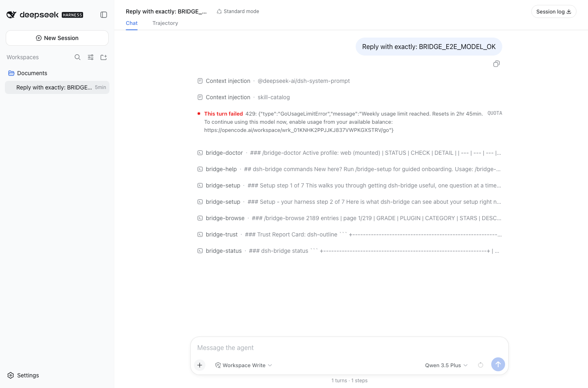Add a new workspace folder icon
This screenshot has height=388, width=588.
point(104,57)
